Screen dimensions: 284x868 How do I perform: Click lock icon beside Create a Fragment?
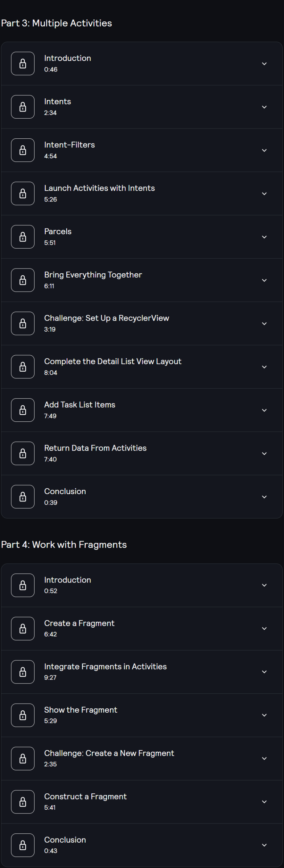(23, 628)
